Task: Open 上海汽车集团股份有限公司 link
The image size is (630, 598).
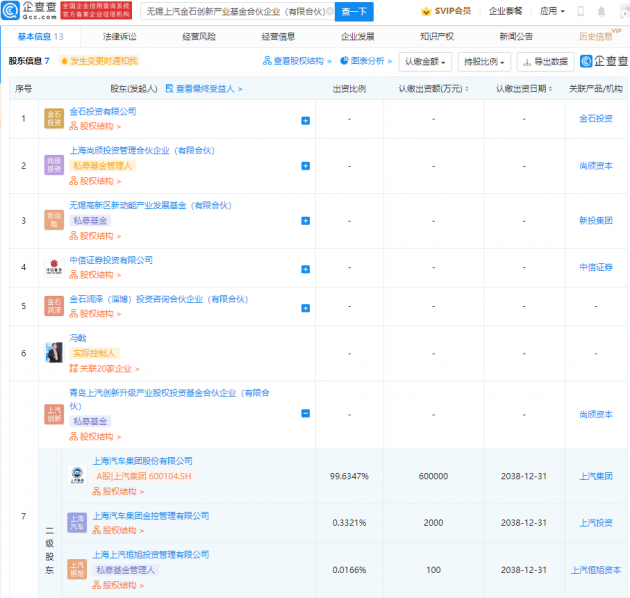Action: pyautogui.click(x=143, y=461)
